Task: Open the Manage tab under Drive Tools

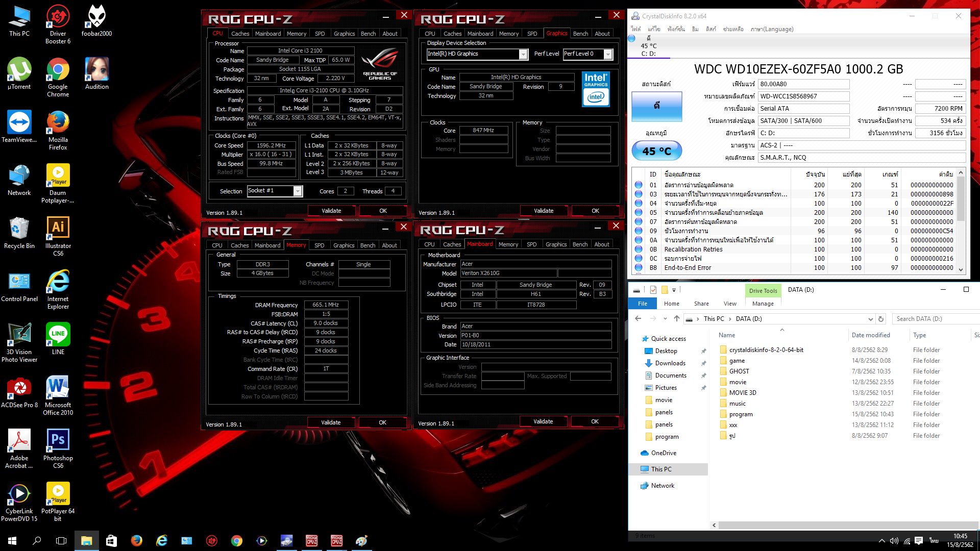Action: (x=763, y=304)
